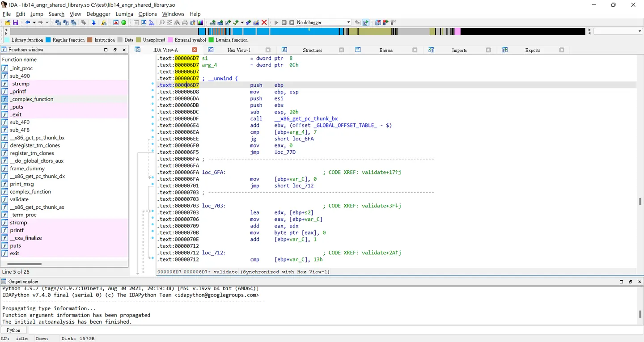Click the debugger stop square button
The height and width of the screenshot is (342, 644).
292,22
